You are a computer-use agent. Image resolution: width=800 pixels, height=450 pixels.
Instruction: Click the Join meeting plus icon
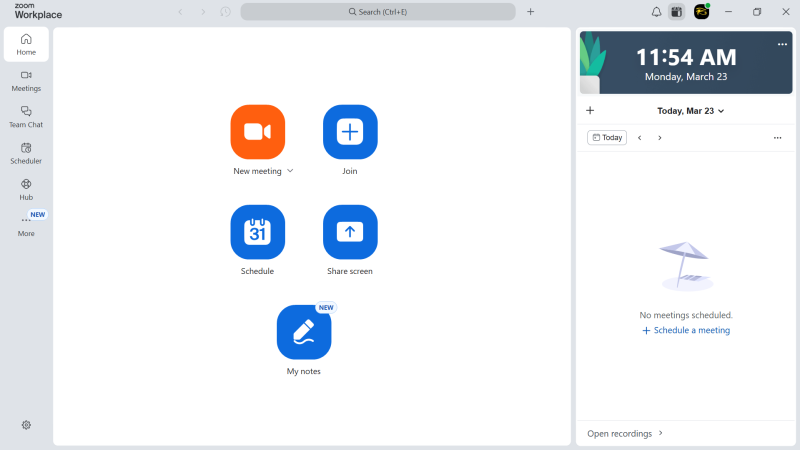pyautogui.click(x=350, y=132)
